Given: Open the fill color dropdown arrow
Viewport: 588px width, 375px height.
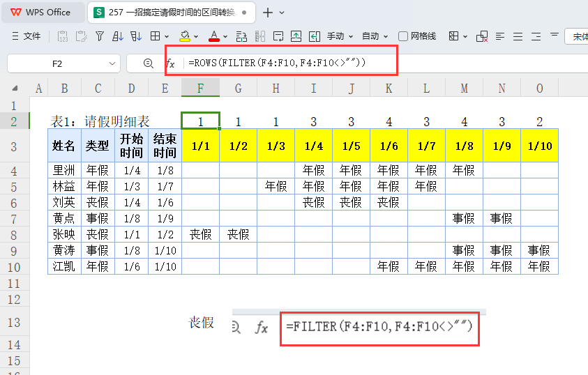Looking at the screenshot, I should 196,37.
